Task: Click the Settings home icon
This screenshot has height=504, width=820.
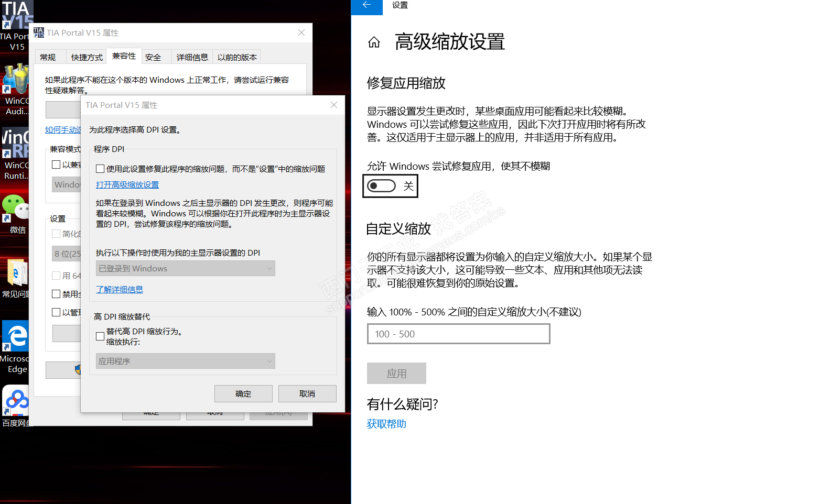Action: 374,42
